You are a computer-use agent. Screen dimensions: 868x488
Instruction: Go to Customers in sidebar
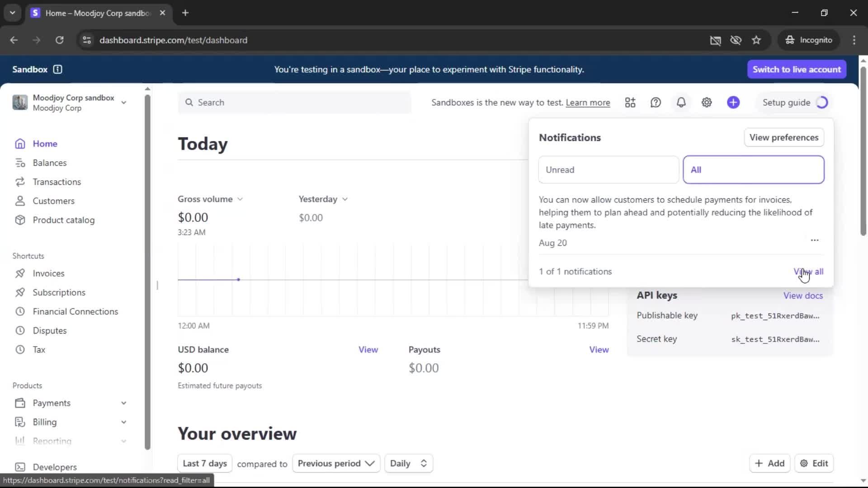53,201
